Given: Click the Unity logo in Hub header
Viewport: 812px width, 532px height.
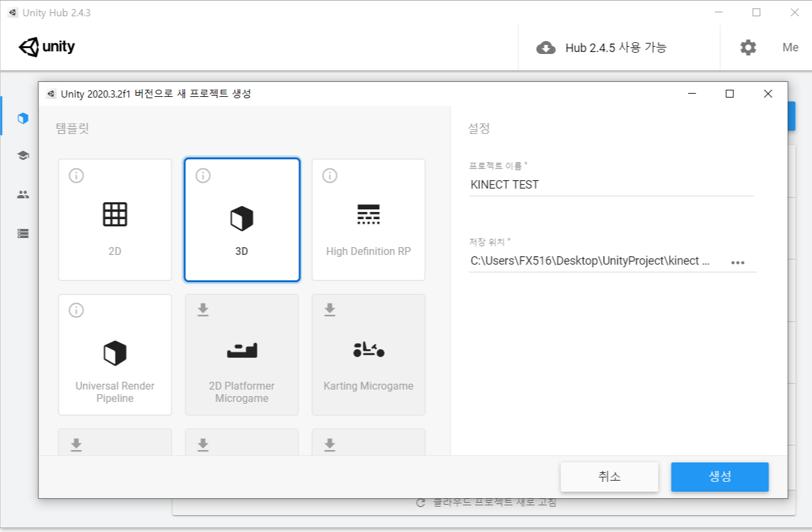Looking at the screenshot, I should pyautogui.click(x=47, y=47).
